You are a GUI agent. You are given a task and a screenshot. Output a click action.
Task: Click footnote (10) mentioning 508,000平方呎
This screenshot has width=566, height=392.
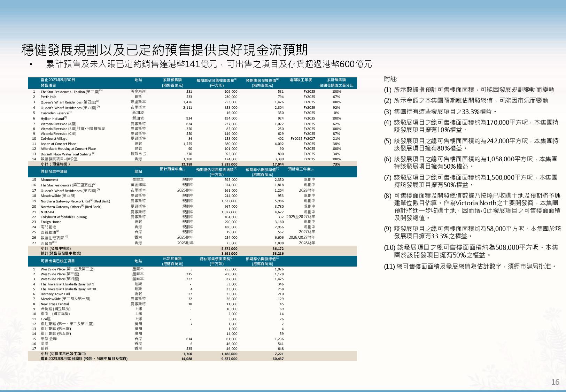point(471,251)
